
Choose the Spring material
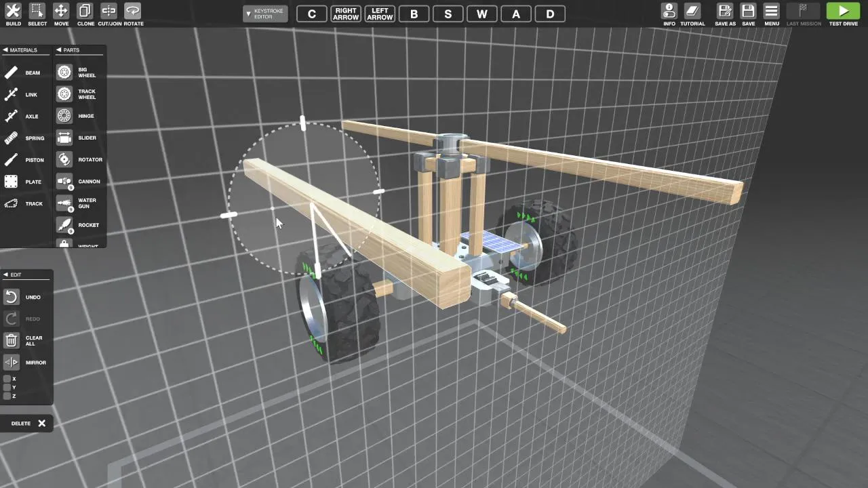point(22,138)
